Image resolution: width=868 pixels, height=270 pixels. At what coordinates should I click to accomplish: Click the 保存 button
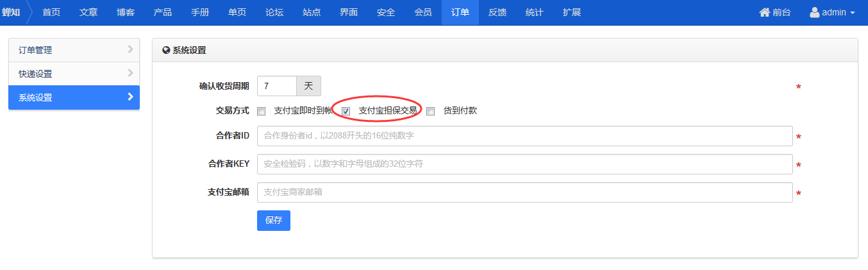pyautogui.click(x=274, y=220)
